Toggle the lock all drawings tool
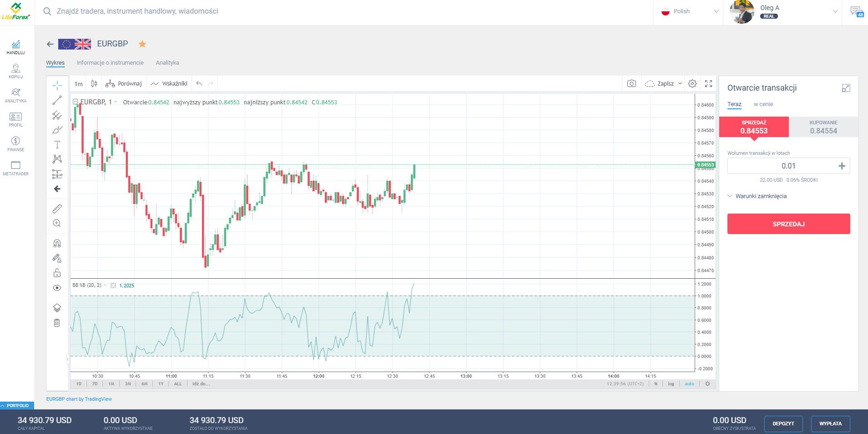The width and height of the screenshot is (868, 434). click(57, 273)
